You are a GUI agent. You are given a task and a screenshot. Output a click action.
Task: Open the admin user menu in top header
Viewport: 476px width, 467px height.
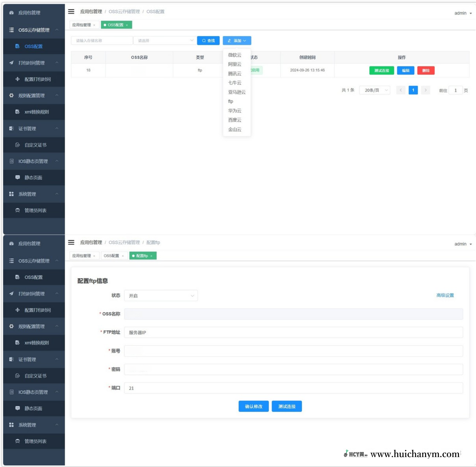tap(463, 13)
